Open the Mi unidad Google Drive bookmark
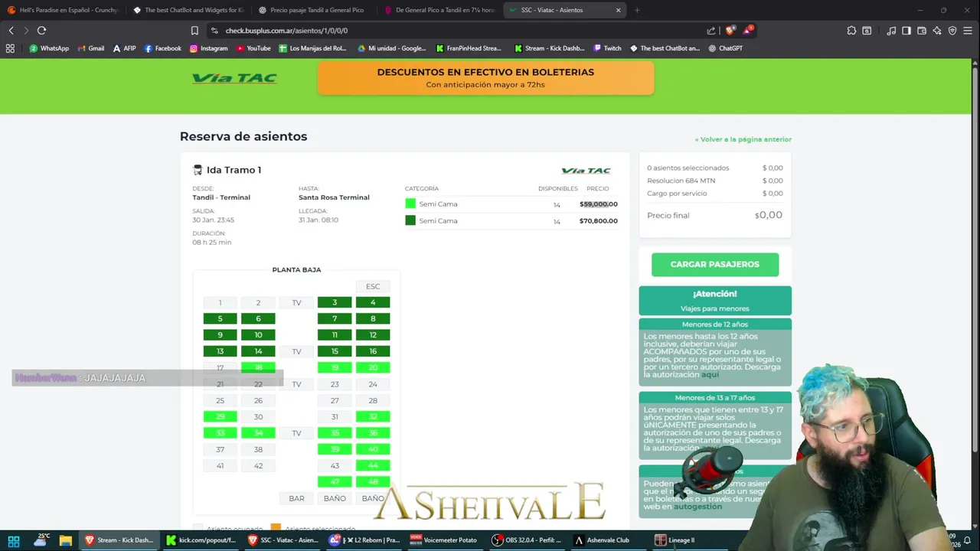This screenshot has height=551, width=980. pos(391,48)
